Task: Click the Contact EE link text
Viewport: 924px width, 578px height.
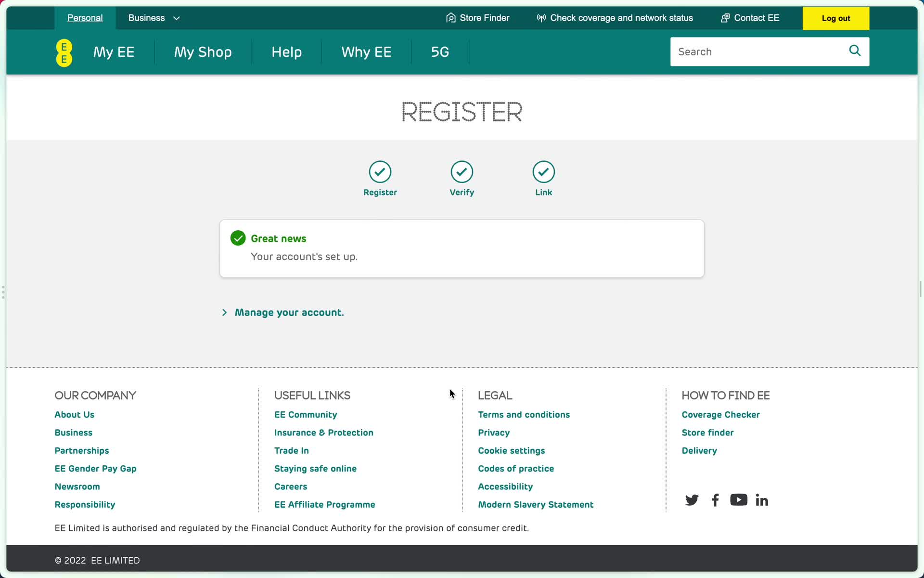Action: (757, 18)
